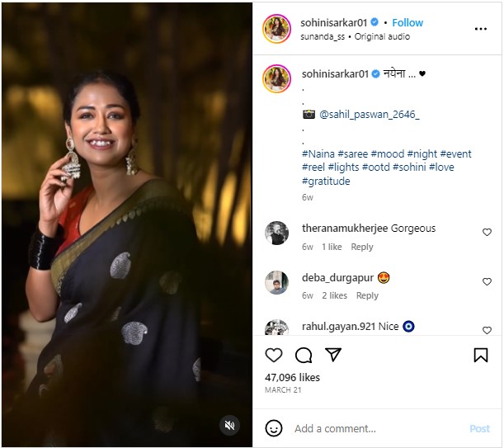Viewport: 504px width, 448px height.
Task: Add a comment in the text field
Action: (x=379, y=428)
